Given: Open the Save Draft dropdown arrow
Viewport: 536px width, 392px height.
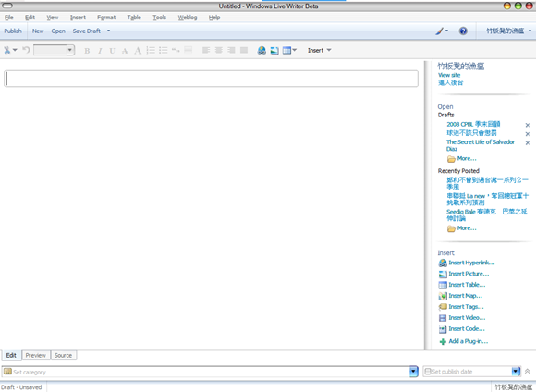Looking at the screenshot, I should pyautogui.click(x=109, y=31).
